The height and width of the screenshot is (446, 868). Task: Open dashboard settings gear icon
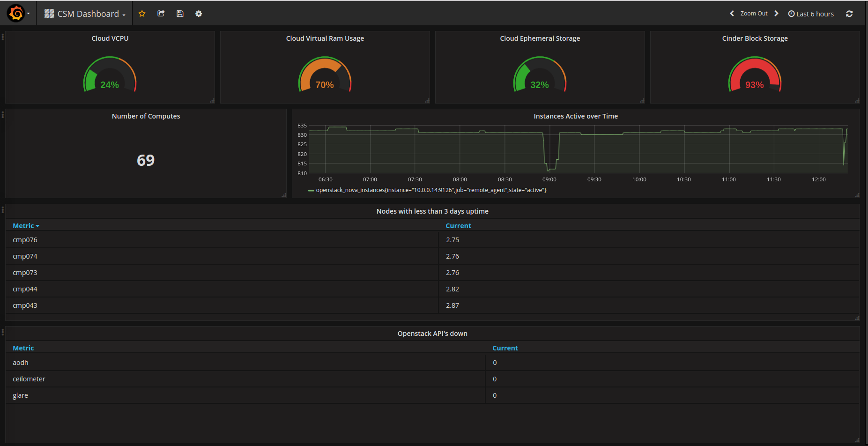click(x=199, y=14)
